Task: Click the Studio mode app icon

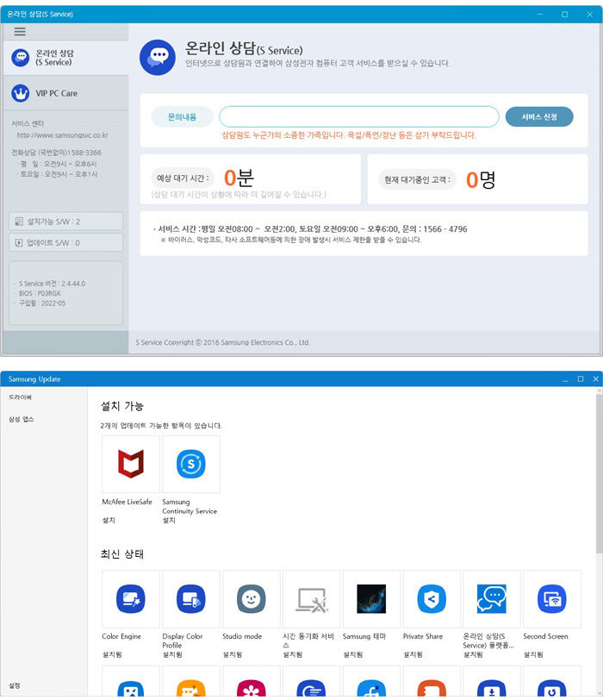Action: pyautogui.click(x=251, y=598)
